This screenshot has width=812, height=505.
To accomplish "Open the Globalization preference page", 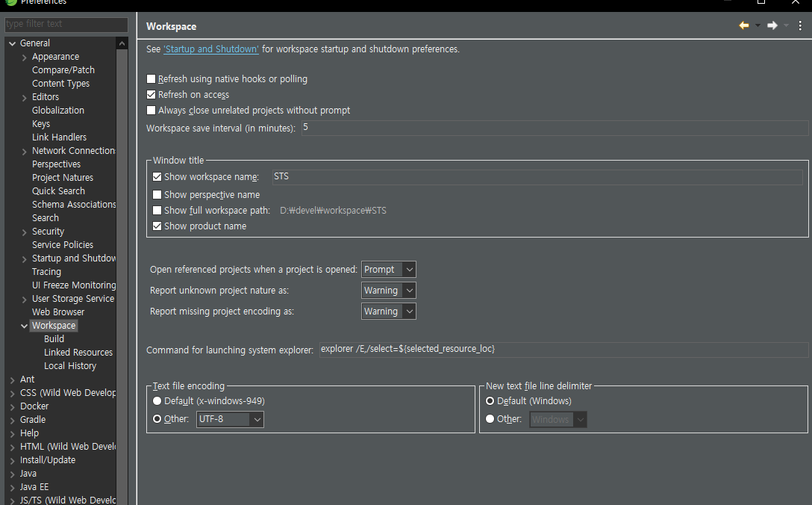I will tap(58, 111).
